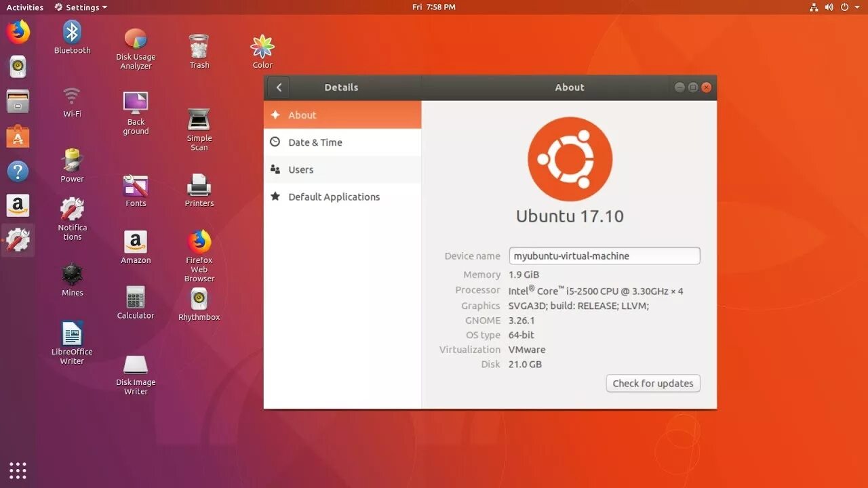This screenshot has width=868, height=488.
Task: Open the Notifications desktop icon
Action: [x=73, y=219]
